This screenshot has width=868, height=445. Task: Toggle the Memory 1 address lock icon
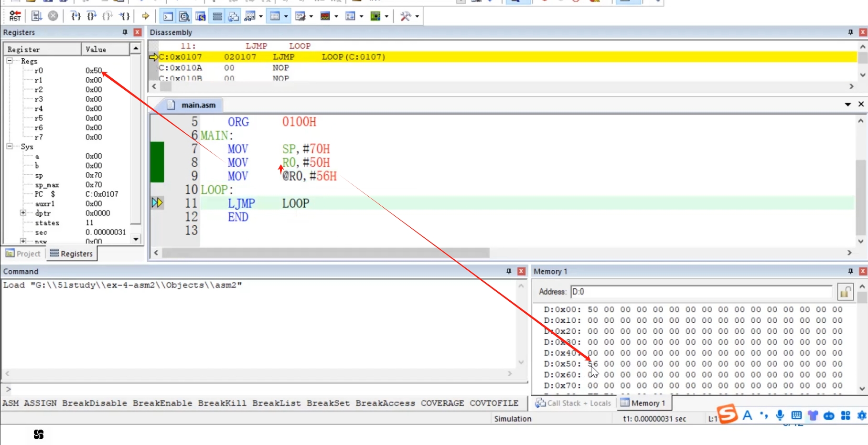pyautogui.click(x=845, y=292)
